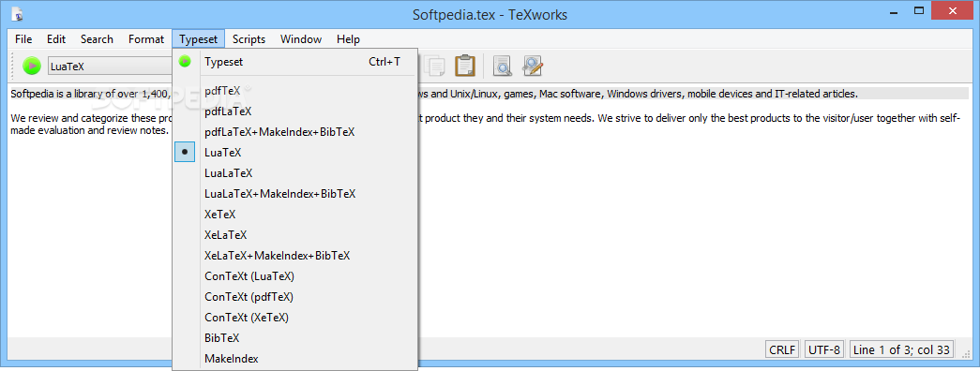This screenshot has height=371, width=980.
Task: Click the green Typeset play button in toolbar
Action: click(31, 66)
